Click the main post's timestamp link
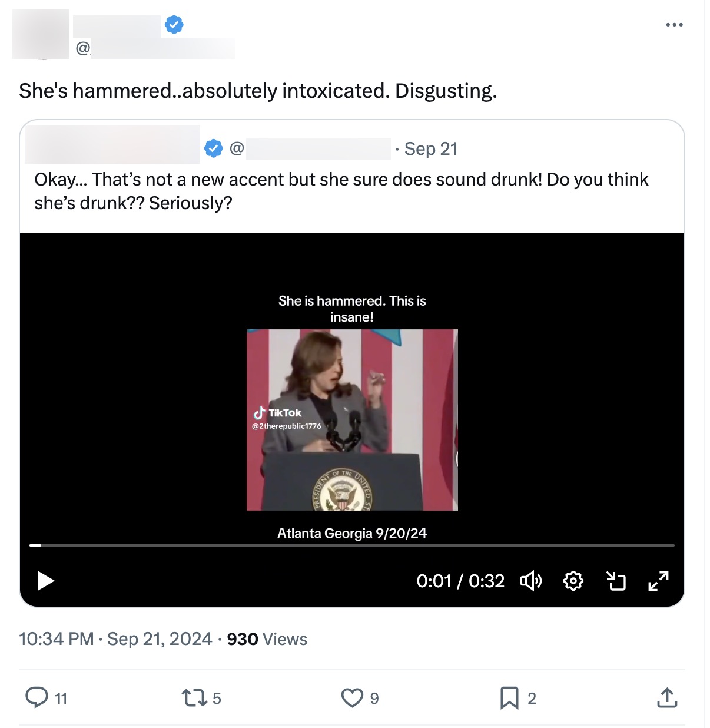Viewport: 710px width, 728px height. [x=115, y=638]
